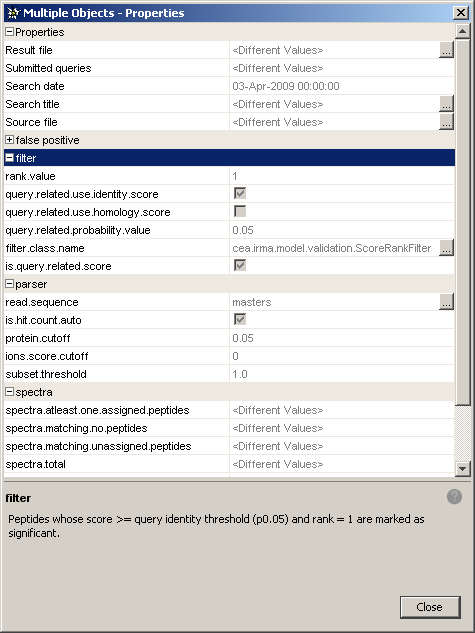
Task: Collapse the Properties group
Action: [9, 31]
